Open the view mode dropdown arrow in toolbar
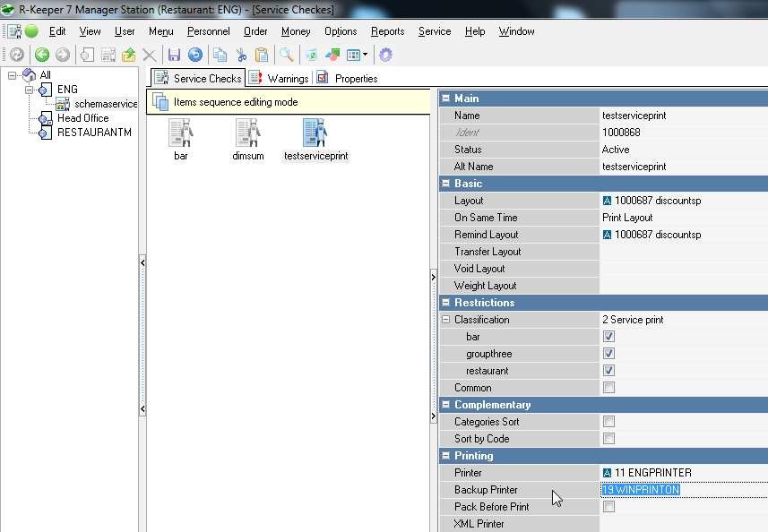 click(x=366, y=55)
